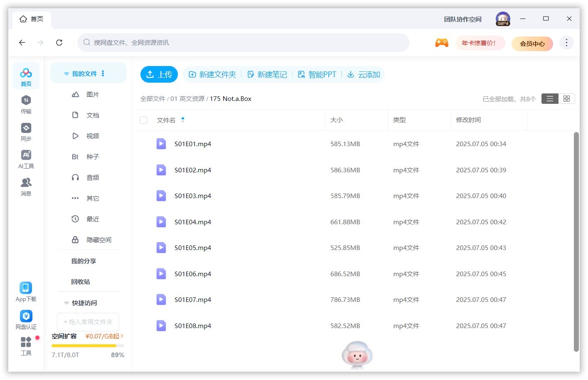588x380 pixels.
Task: Switch to grid view layout
Action: coord(566,98)
